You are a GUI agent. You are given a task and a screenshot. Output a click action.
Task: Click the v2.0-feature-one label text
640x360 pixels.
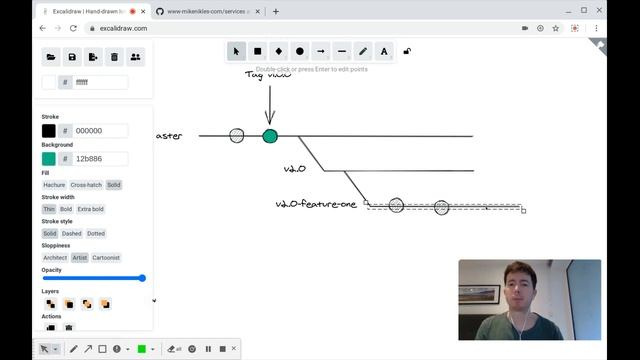[316, 204]
